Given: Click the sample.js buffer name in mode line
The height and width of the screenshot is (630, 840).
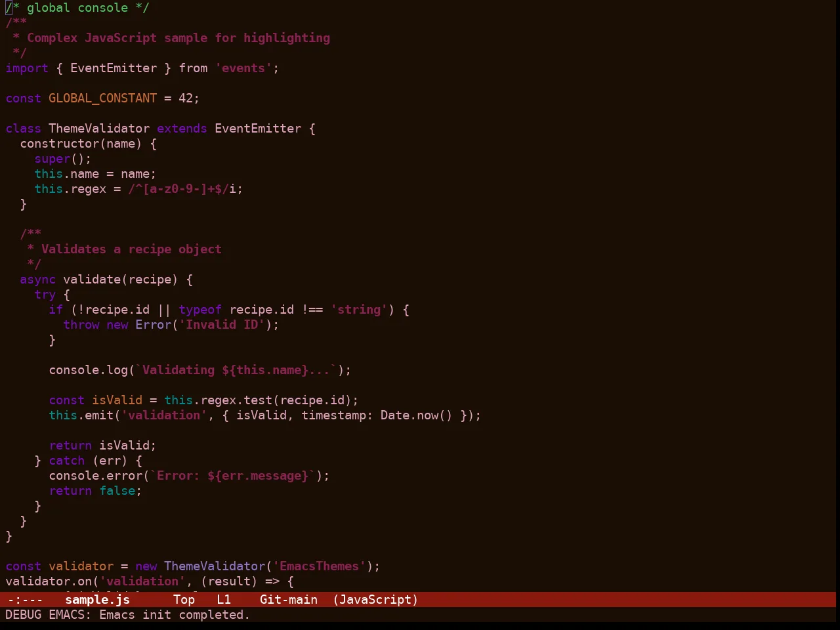Looking at the screenshot, I should pyautogui.click(x=97, y=600).
